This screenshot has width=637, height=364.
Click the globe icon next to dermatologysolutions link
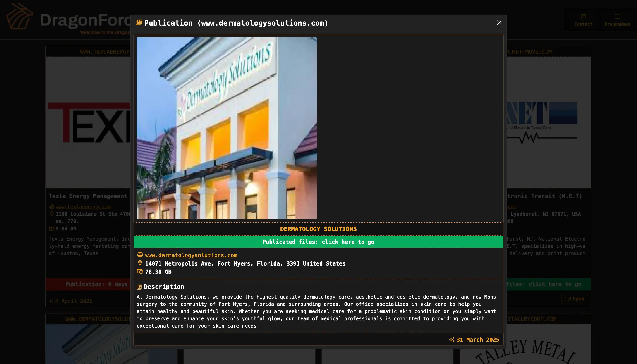[140, 255]
